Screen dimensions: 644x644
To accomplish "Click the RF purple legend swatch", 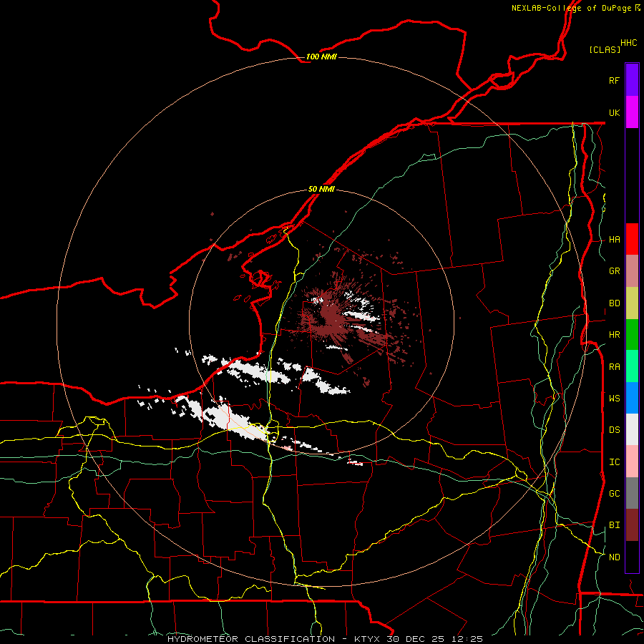I will pos(632,79).
